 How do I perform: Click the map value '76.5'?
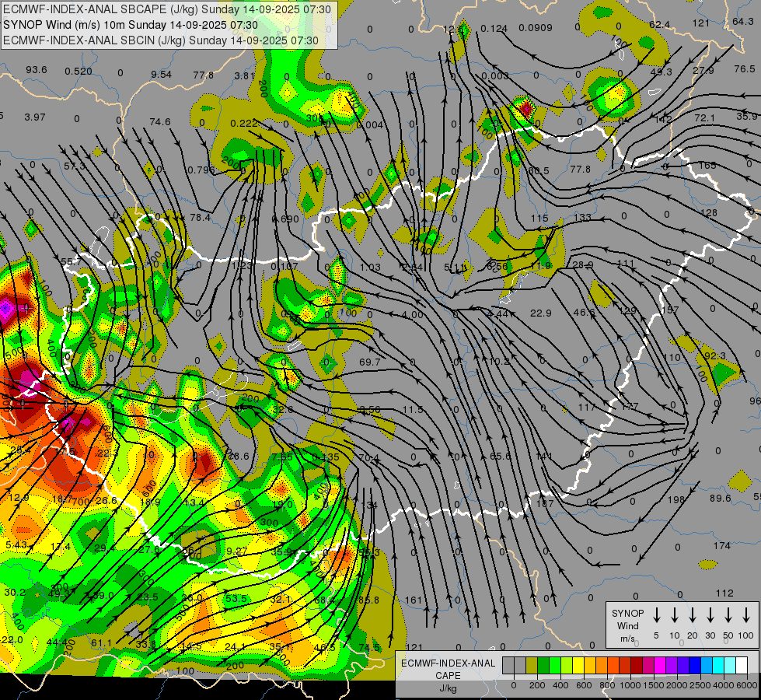coord(745,69)
